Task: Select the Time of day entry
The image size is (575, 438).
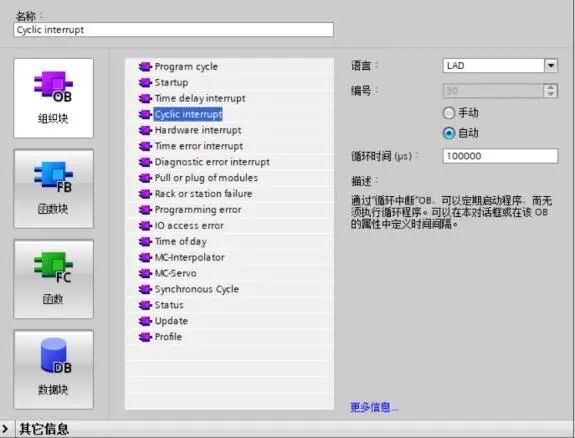Action: click(x=180, y=241)
